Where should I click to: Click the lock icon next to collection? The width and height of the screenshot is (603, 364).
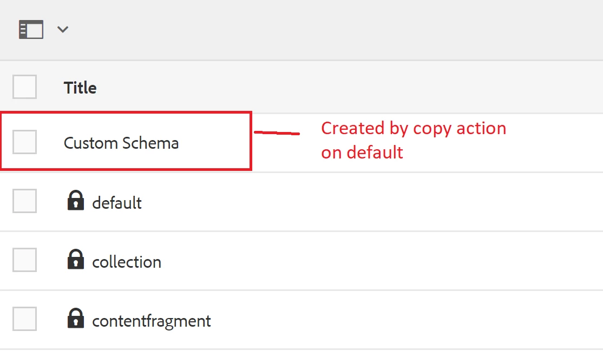[x=75, y=260]
